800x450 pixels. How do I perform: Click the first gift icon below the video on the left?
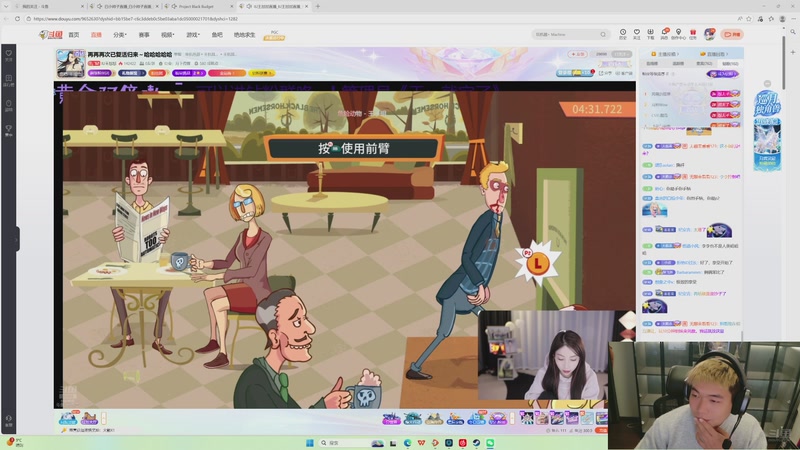[x=68, y=418]
